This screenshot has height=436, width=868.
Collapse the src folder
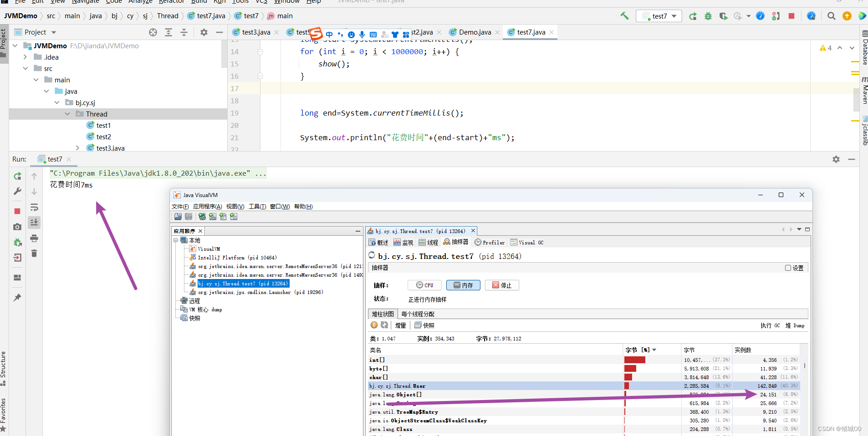(x=26, y=68)
